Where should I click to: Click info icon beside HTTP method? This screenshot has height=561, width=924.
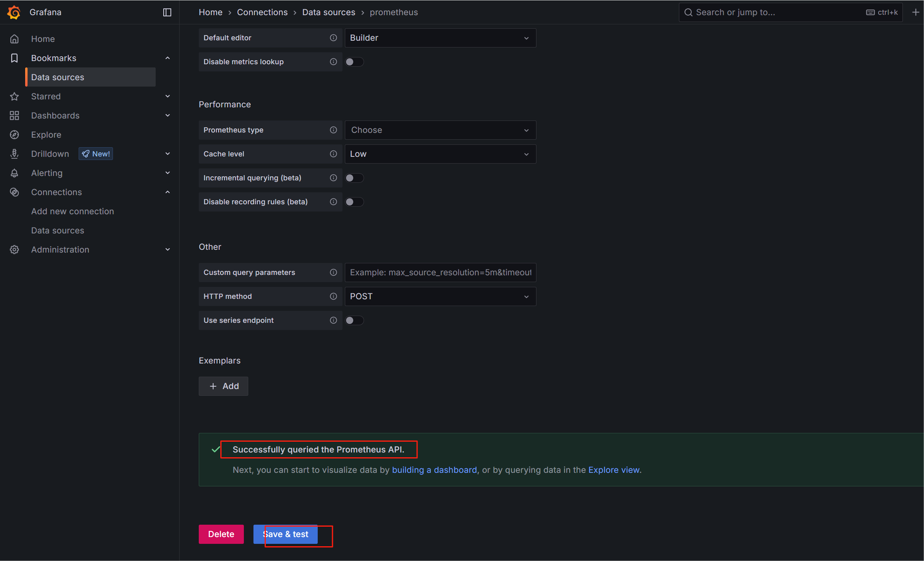click(x=333, y=296)
